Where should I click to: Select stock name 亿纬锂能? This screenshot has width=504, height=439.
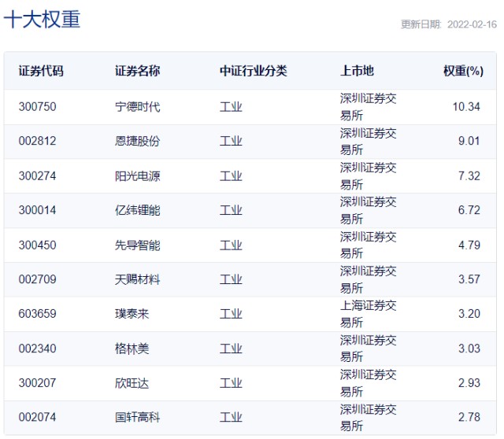[x=138, y=210]
